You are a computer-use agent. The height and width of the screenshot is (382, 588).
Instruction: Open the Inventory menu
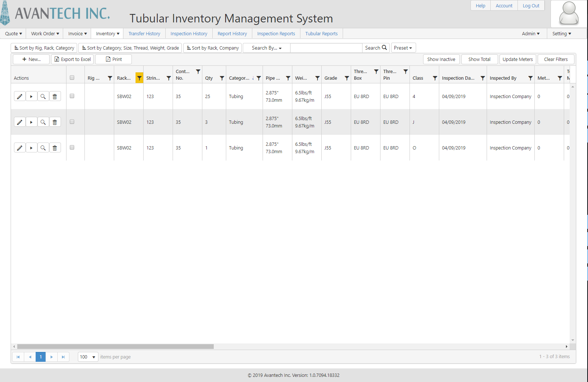click(x=107, y=34)
